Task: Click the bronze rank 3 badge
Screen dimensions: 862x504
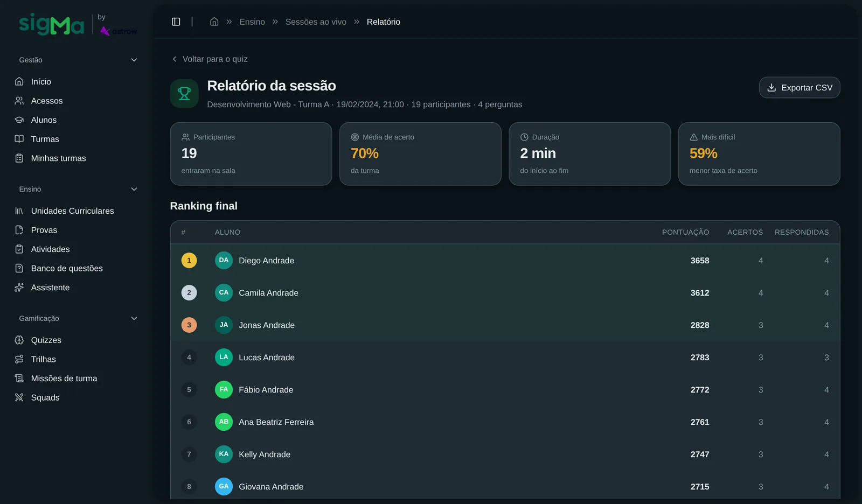Action: (x=189, y=325)
